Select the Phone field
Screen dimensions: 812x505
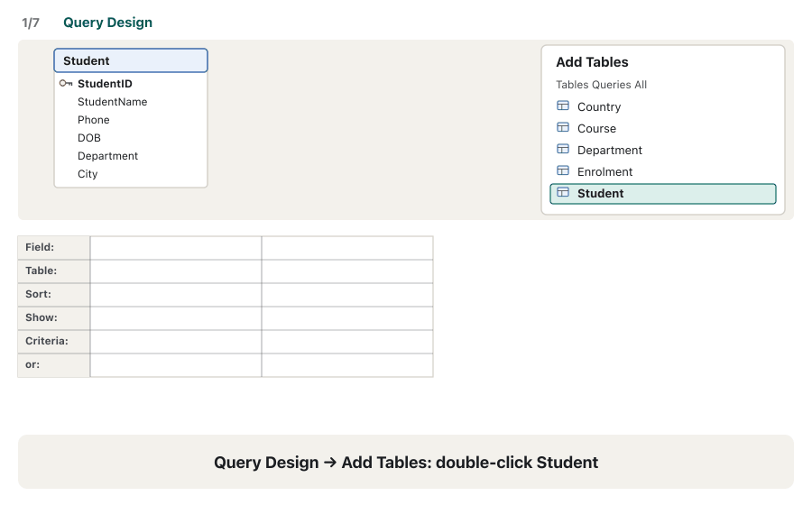[x=94, y=120]
